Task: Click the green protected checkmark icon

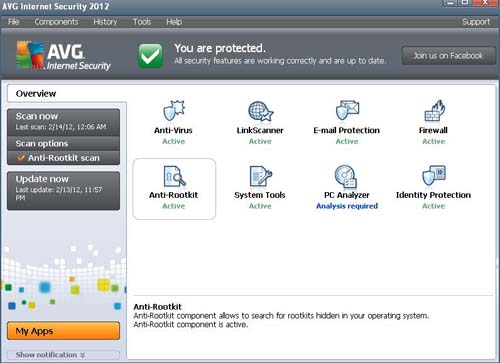Action: [x=150, y=56]
